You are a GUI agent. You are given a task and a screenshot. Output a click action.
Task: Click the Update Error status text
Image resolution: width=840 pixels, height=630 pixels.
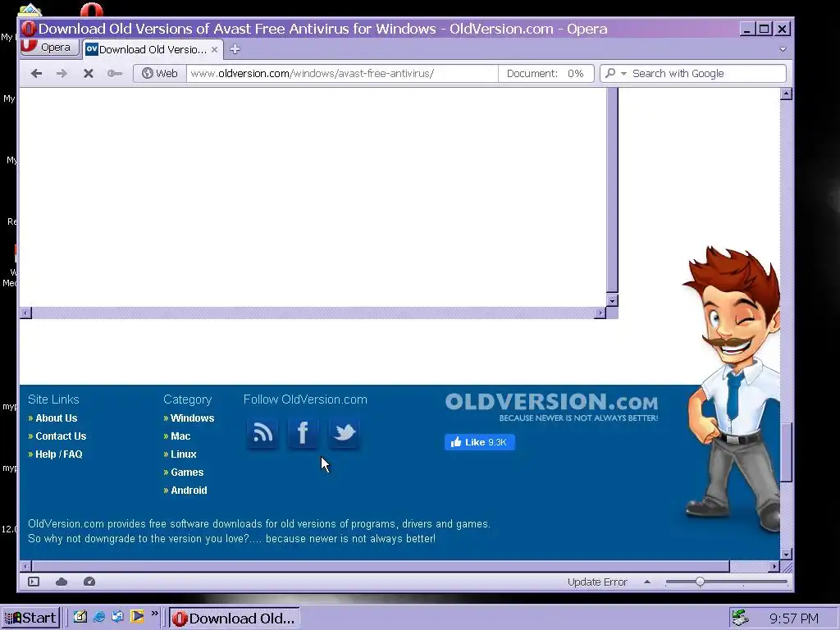point(597,582)
